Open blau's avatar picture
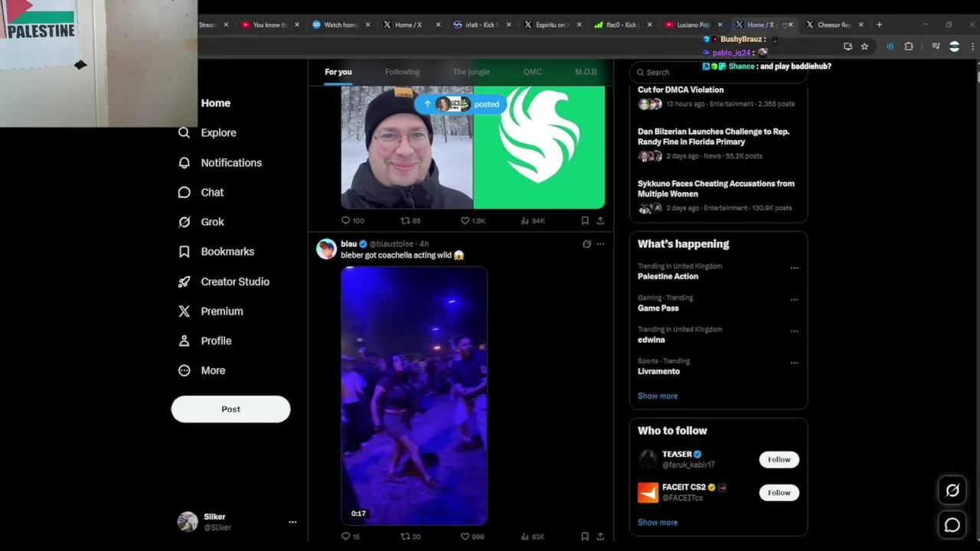 click(x=326, y=249)
